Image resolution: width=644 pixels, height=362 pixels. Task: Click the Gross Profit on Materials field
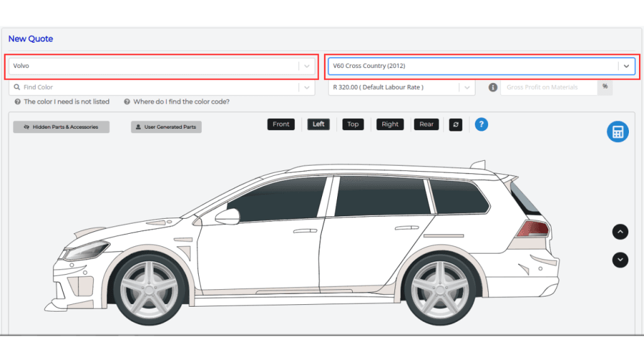[548, 87]
